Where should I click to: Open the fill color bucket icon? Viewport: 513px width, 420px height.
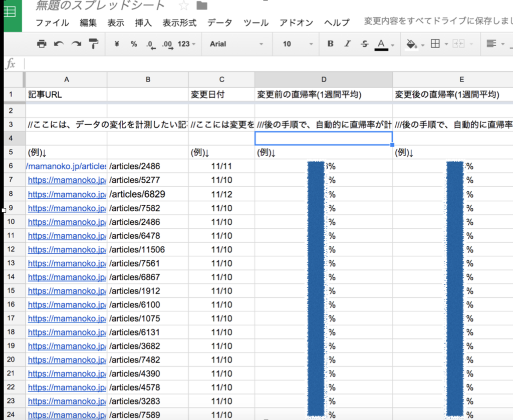click(x=412, y=44)
